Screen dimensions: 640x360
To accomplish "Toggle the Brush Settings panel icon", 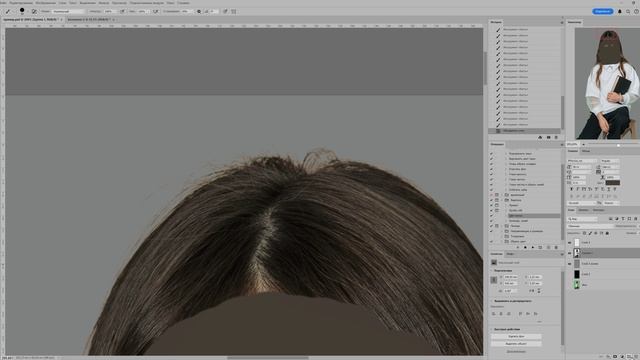I will pyautogui.click(x=34, y=11).
